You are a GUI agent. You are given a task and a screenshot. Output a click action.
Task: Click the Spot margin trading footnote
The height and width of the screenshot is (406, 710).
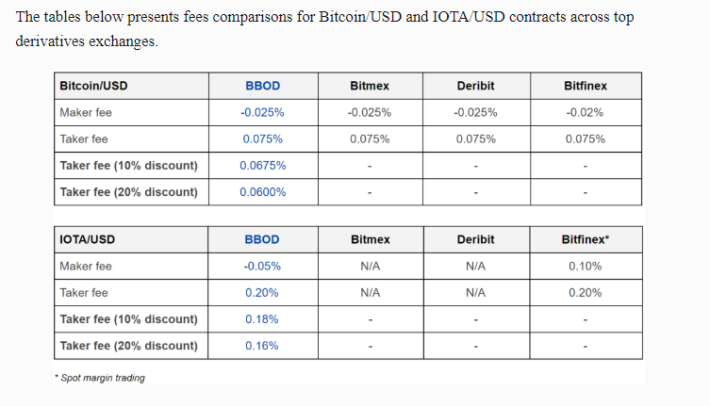click(100, 378)
